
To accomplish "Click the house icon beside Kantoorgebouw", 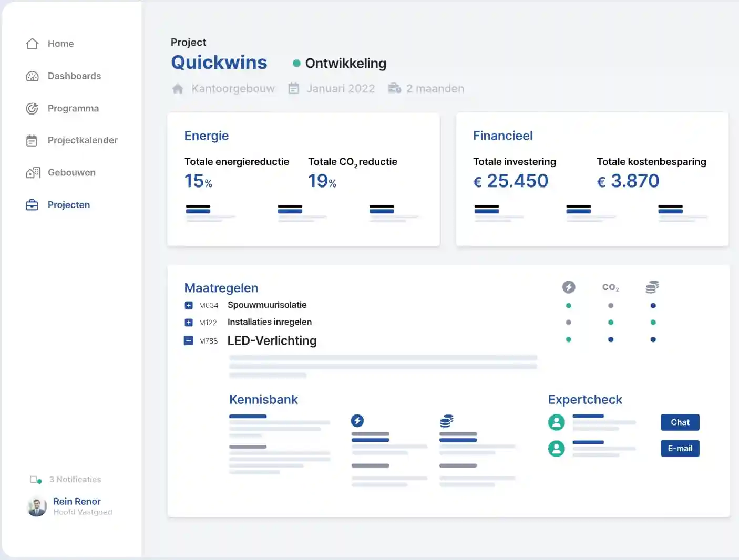I will tap(178, 89).
